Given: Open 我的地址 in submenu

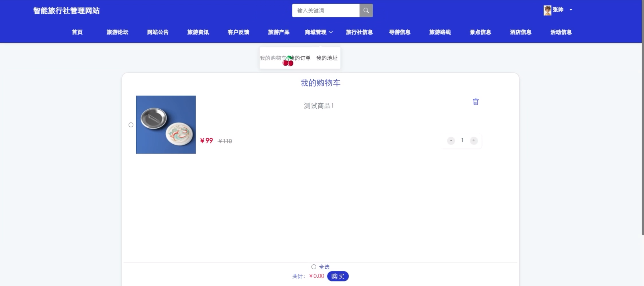Looking at the screenshot, I should tap(327, 58).
